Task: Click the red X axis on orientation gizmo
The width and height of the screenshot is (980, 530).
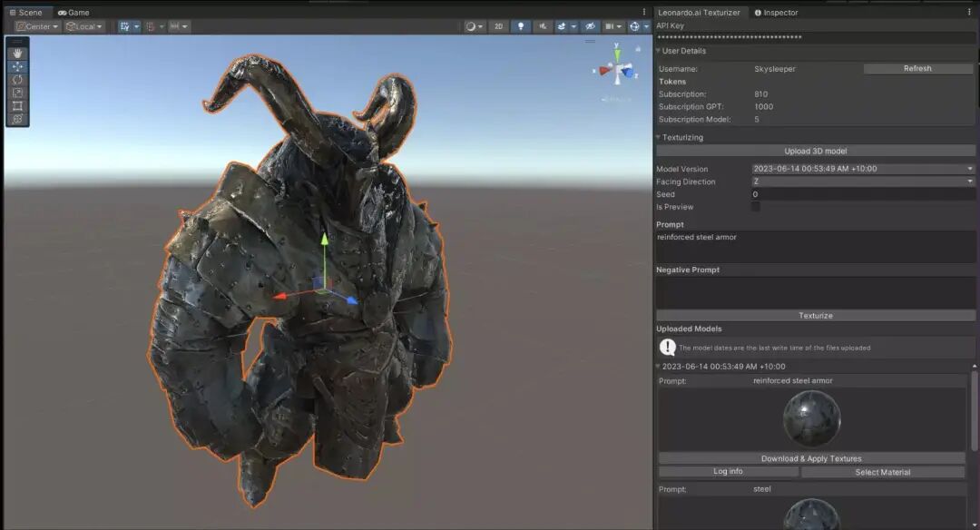Action: coord(603,71)
